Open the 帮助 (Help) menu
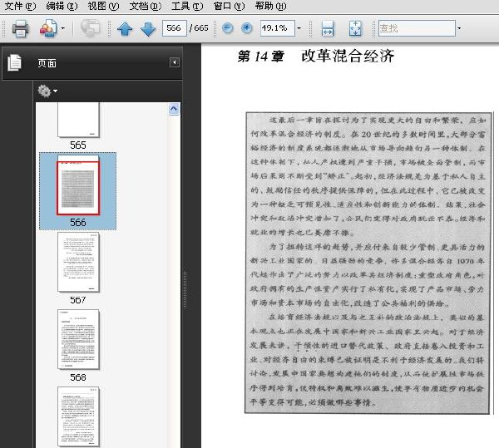The image size is (499, 448). (270, 6)
